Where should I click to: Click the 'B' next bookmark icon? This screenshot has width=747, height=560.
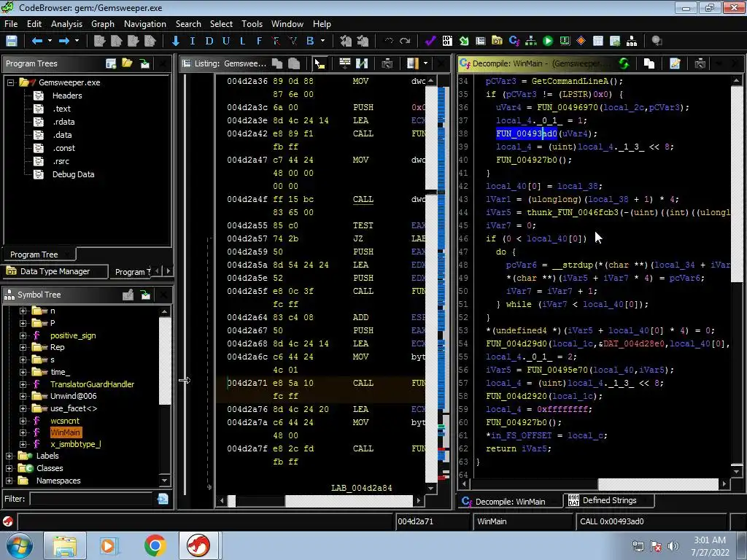(x=310, y=41)
